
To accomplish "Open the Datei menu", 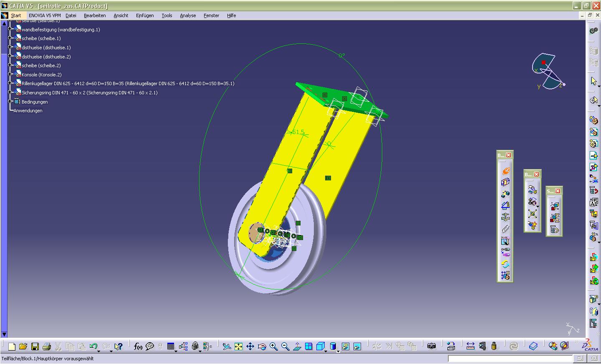I will (x=71, y=15).
